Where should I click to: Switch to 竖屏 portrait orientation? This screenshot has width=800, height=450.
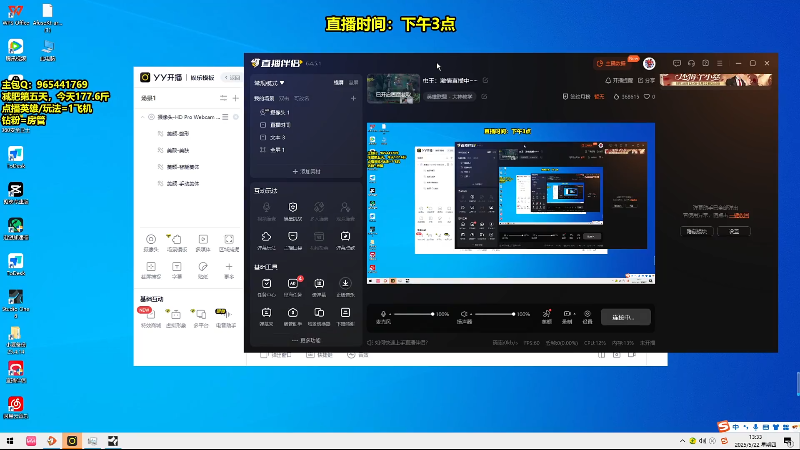click(353, 83)
